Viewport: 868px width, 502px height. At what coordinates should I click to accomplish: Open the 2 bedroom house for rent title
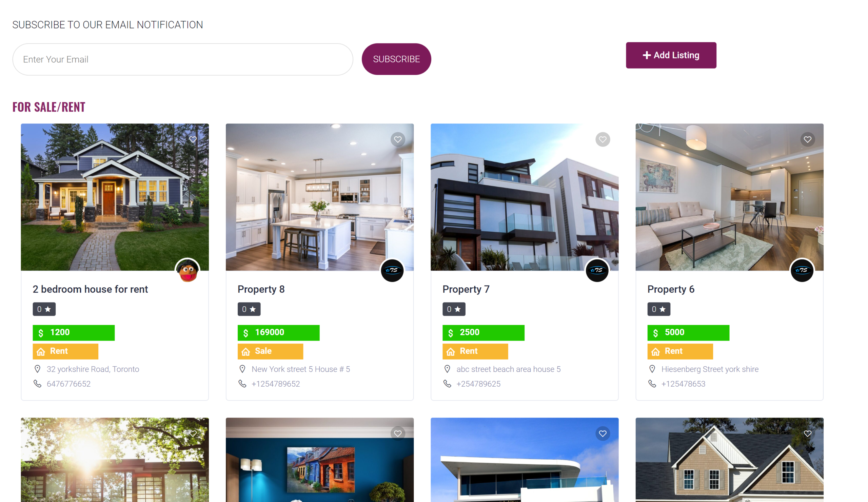click(90, 289)
